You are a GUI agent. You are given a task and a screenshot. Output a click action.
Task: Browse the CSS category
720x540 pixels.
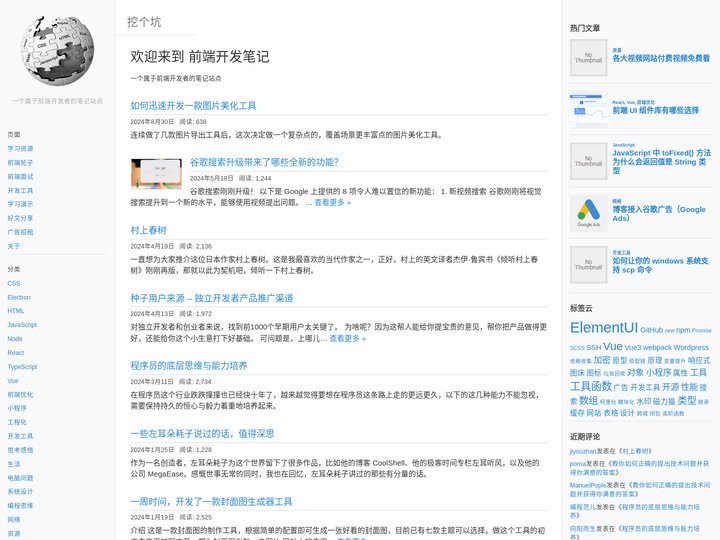(x=14, y=283)
